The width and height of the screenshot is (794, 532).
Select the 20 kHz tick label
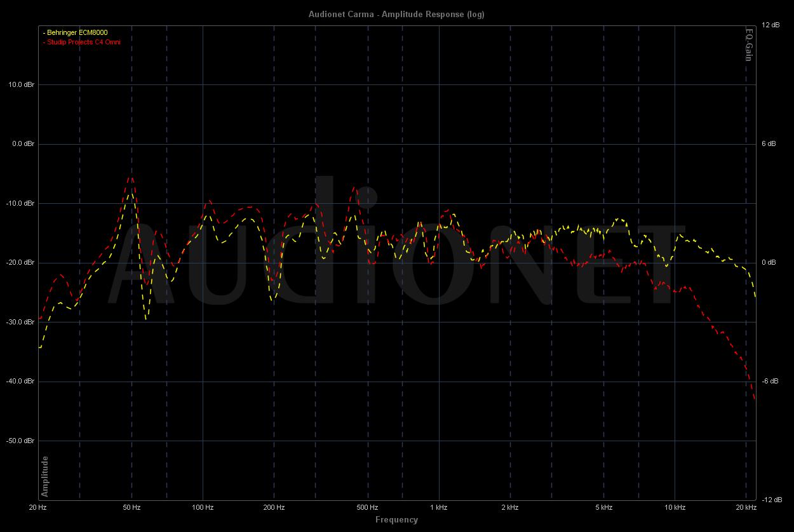click(746, 508)
